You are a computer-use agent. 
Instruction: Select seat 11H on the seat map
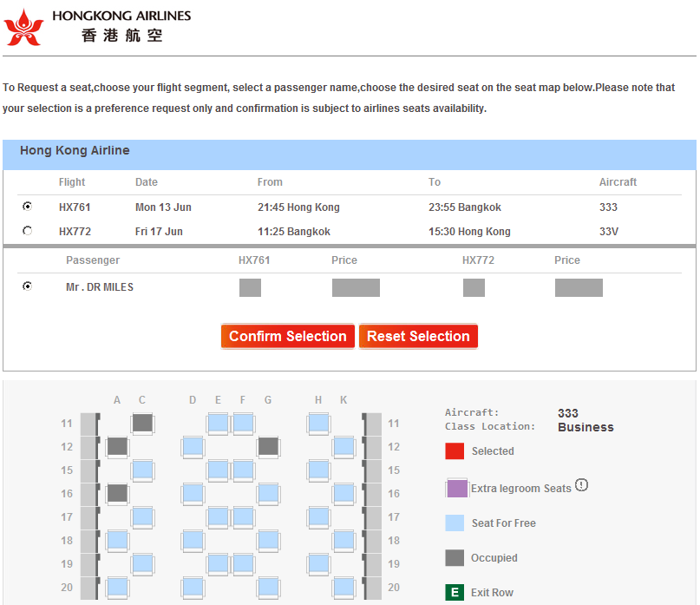[x=318, y=424]
